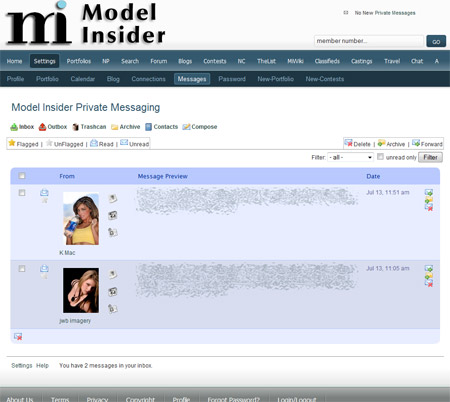This screenshot has width=450, height=402.
Task: Switch to the New-Portfolio sub-tab
Action: coord(275,79)
